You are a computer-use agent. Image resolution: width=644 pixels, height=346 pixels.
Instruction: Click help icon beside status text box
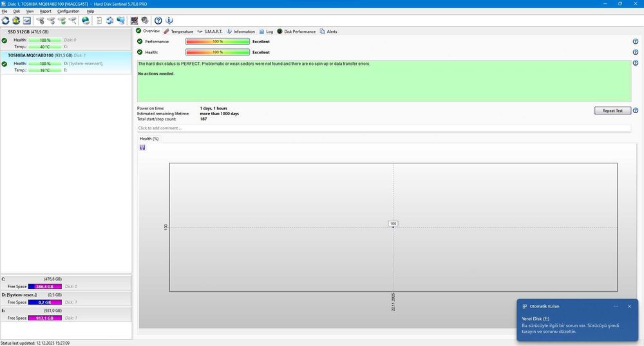tap(636, 63)
